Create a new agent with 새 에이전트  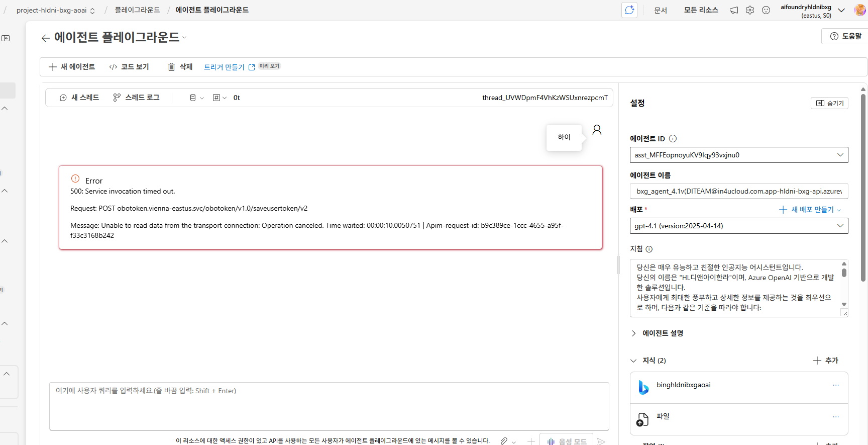click(72, 67)
